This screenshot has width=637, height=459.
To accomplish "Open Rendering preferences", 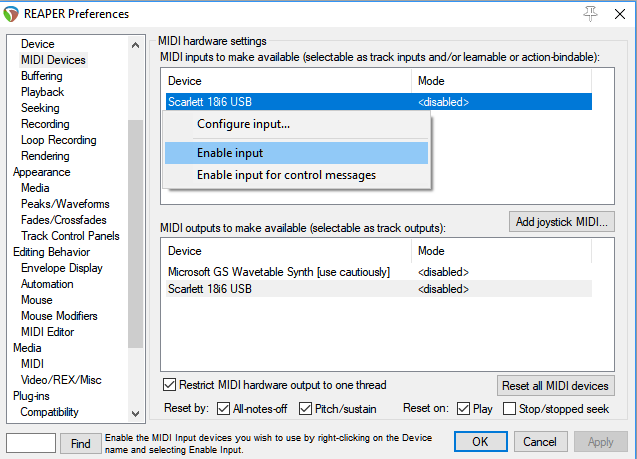I will pos(45,156).
